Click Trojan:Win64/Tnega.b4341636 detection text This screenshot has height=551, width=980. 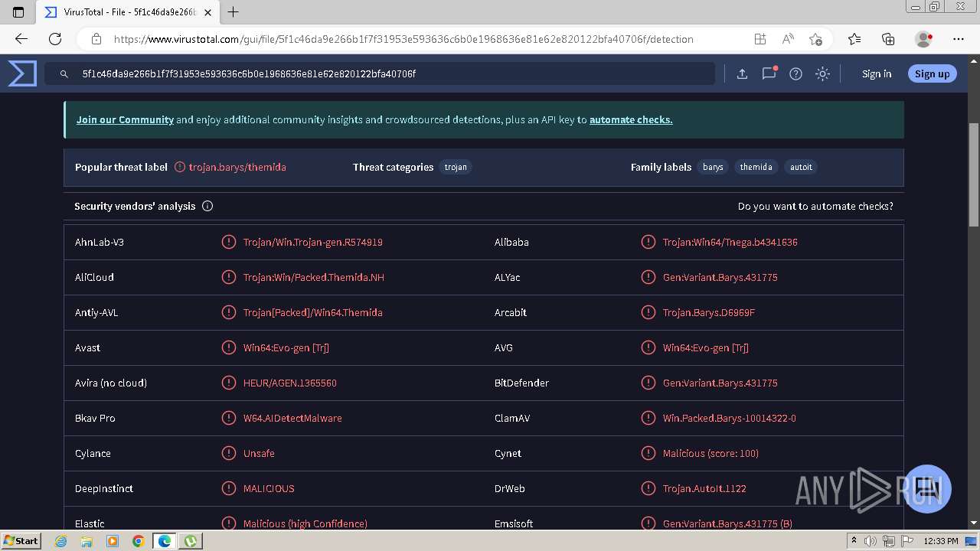pos(730,242)
